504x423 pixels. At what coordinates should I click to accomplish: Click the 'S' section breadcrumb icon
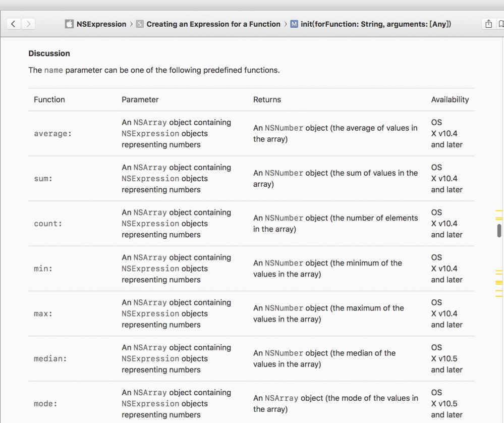[140, 24]
